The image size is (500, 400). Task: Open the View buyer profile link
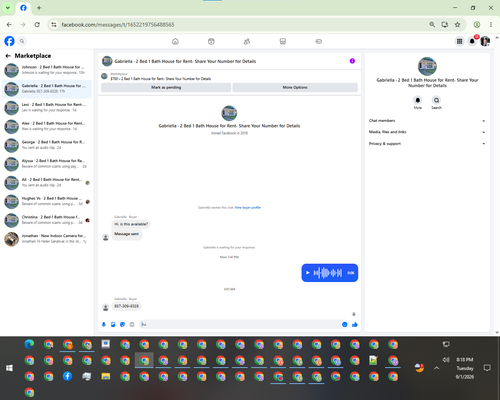(248, 207)
